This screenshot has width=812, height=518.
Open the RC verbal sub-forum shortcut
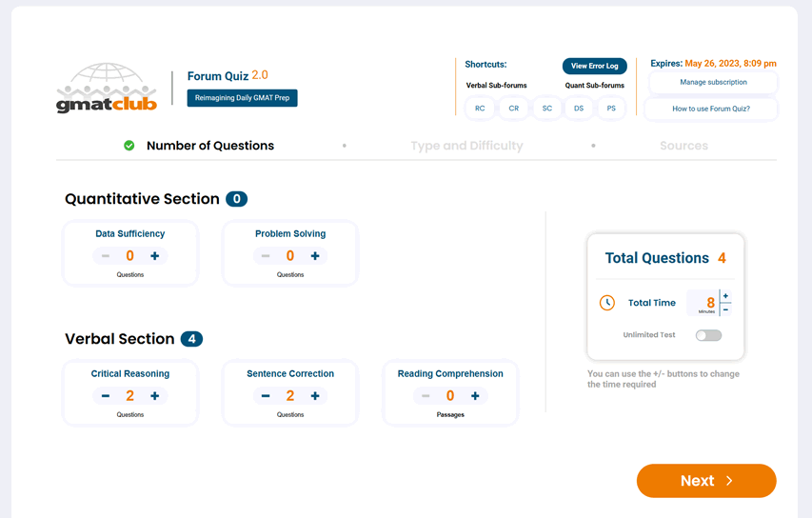pyautogui.click(x=480, y=109)
